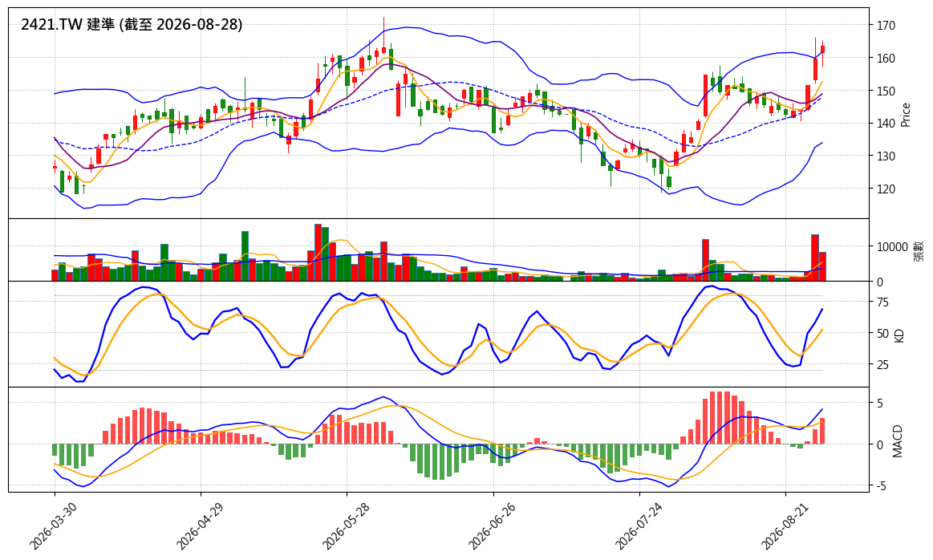Click the 2026-03-30 date label
933x560 pixels.
pyautogui.click(x=52, y=526)
